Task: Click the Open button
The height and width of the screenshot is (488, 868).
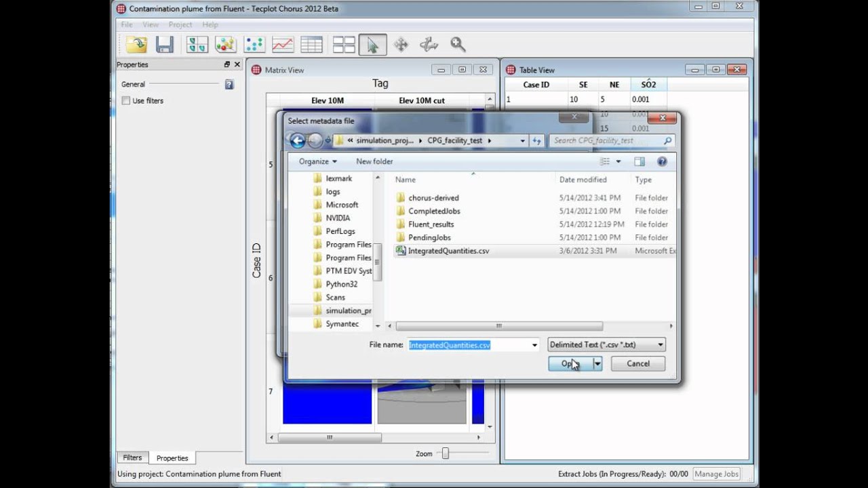Action: pyautogui.click(x=570, y=364)
